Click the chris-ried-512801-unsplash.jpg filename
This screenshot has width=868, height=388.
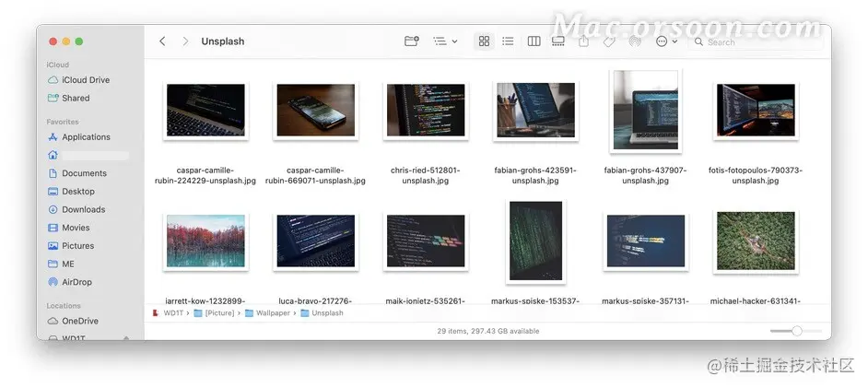(x=426, y=175)
